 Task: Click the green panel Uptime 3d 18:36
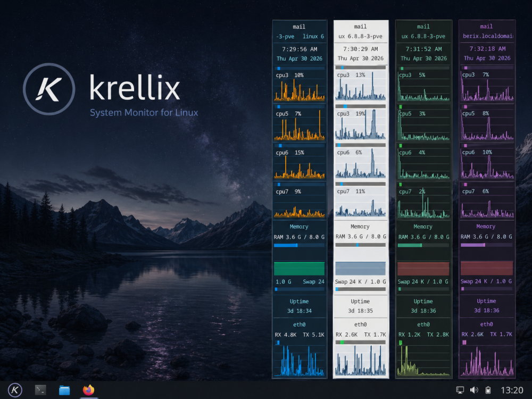pos(423,311)
